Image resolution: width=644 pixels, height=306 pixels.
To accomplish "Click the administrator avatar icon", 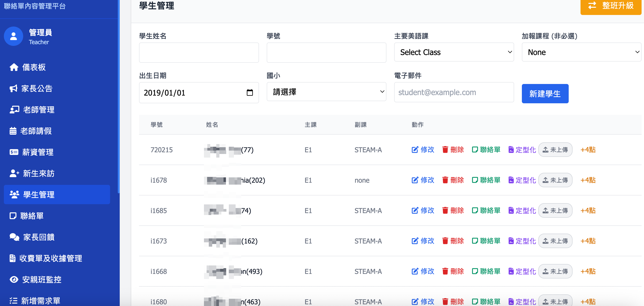I will tap(14, 36).
